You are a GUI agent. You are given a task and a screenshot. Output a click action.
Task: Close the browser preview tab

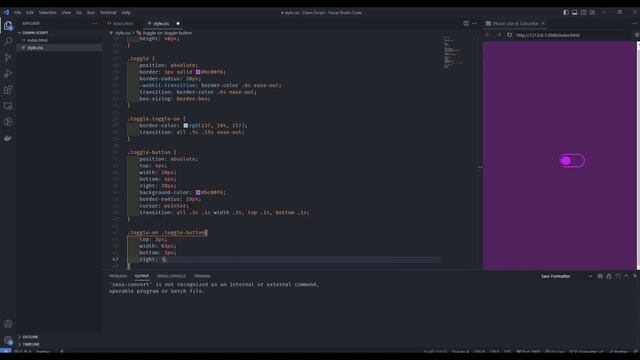(543, 23)
